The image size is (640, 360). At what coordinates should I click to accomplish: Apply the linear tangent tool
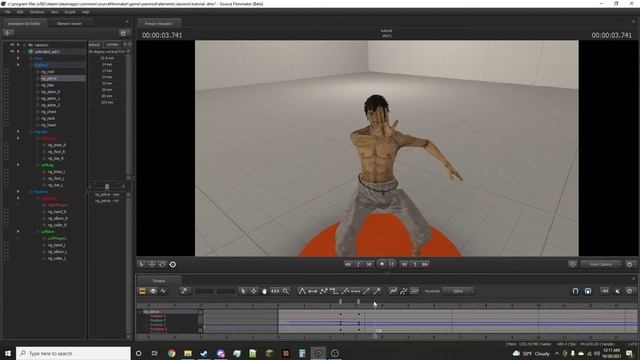pyautogui.click(x=324, y=291)
